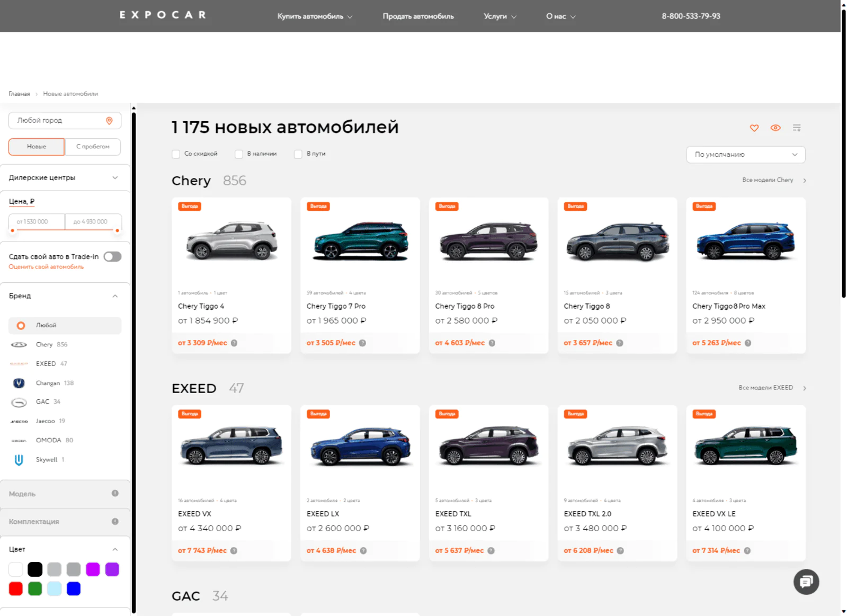Click the Jaecoo brand logo icon
Viewport: 847px width, 616px height.
(x=19, y=422)
